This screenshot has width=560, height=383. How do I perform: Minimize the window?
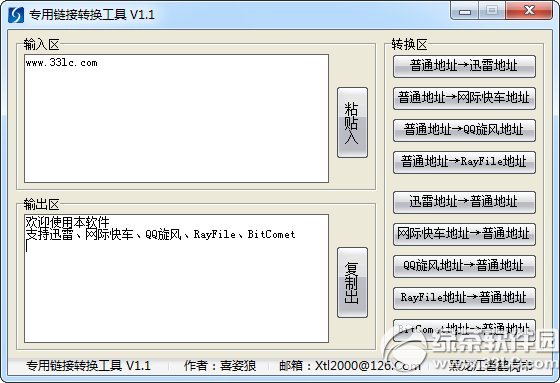tap(465, 11)
